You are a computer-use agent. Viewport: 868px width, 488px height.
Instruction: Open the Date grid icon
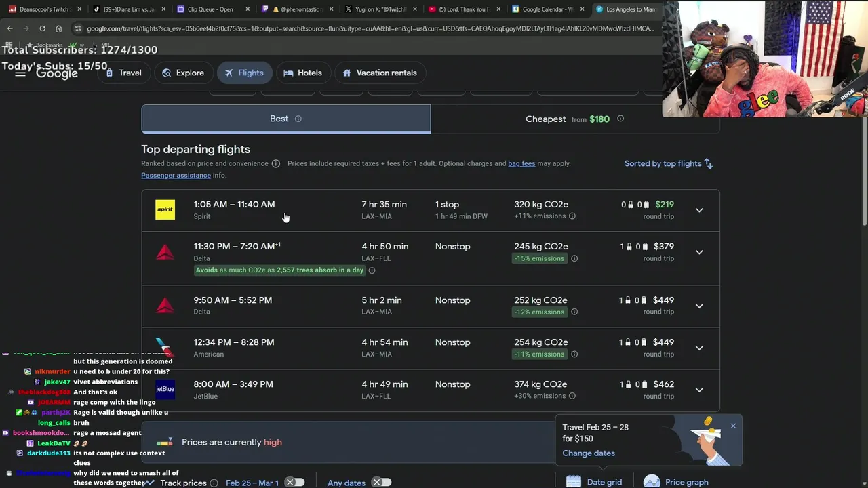(574, 481)
